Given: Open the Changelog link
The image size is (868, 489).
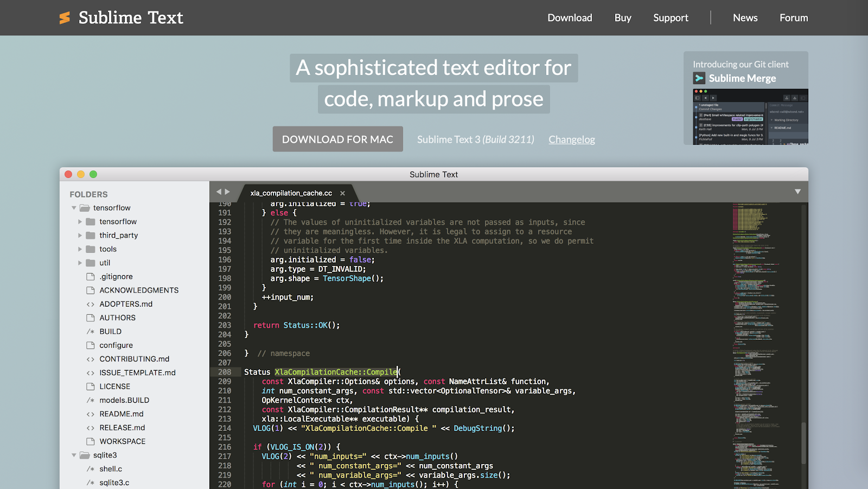Looking at the screenshot, I should (x=572, y=139).
